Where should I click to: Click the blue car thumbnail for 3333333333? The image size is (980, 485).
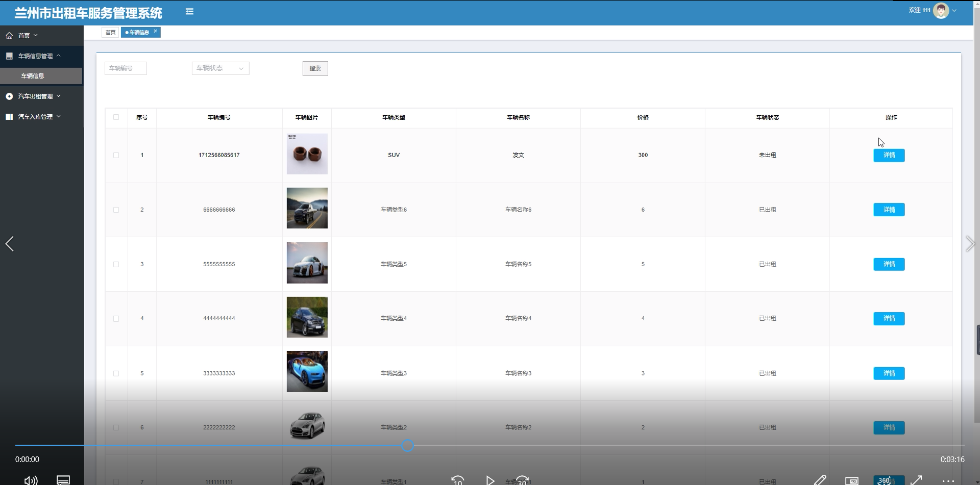[307, 371]
